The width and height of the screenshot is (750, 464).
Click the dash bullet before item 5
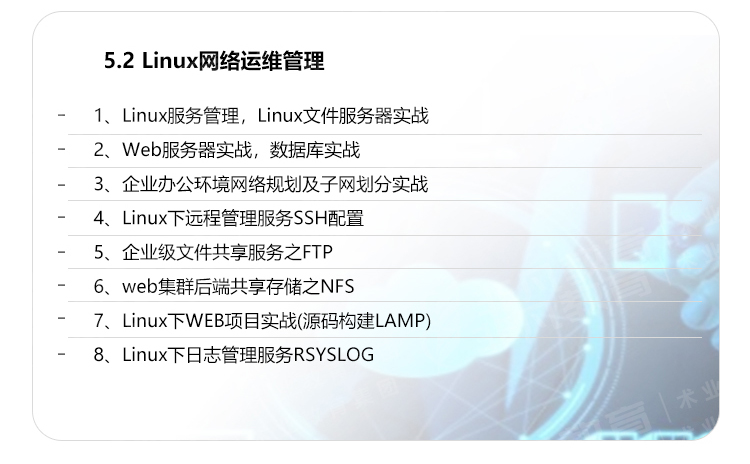(62, 252)
